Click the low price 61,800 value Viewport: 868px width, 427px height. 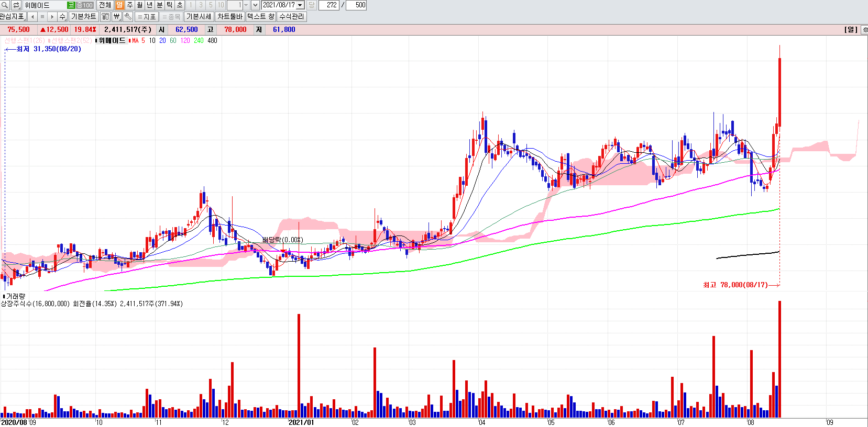284,30
